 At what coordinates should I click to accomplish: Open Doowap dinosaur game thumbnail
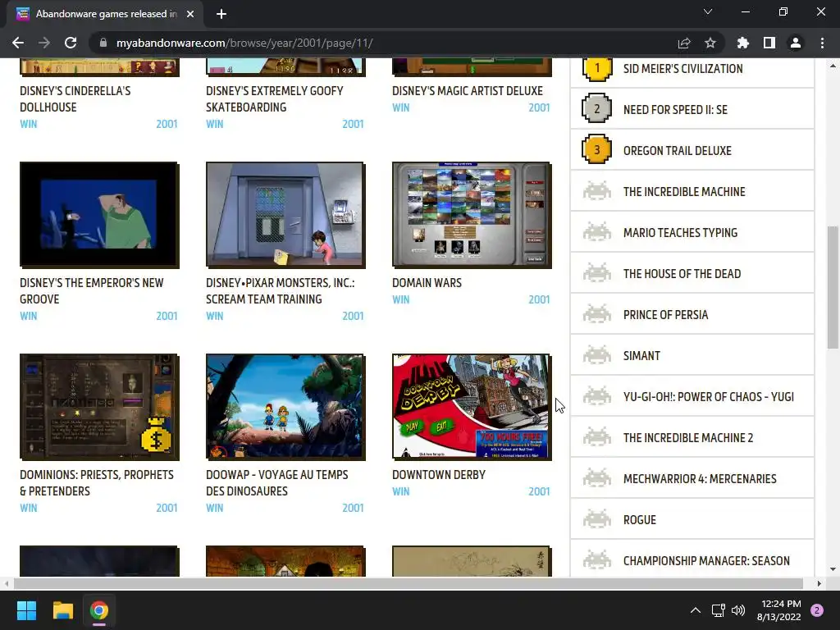(285, 407)
